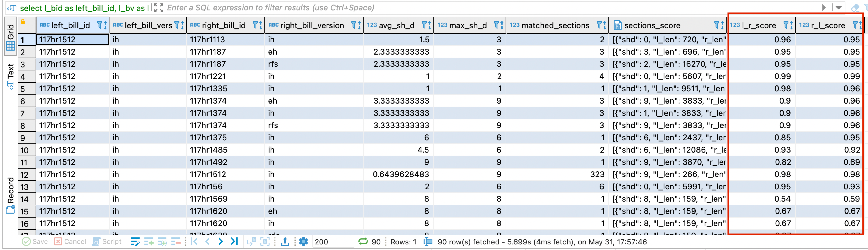Click the avg_sh_d value 4.5
This screenshot has width=868, height=250.
(399, 150)
